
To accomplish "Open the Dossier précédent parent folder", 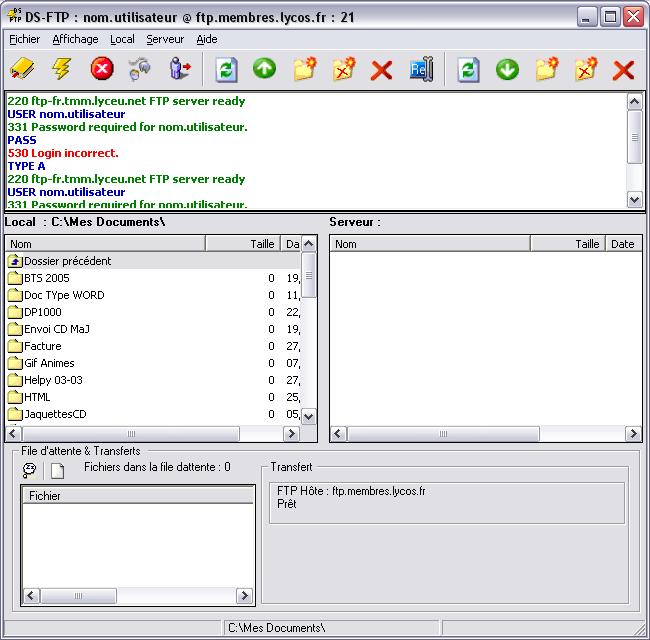I will [67, 261].
